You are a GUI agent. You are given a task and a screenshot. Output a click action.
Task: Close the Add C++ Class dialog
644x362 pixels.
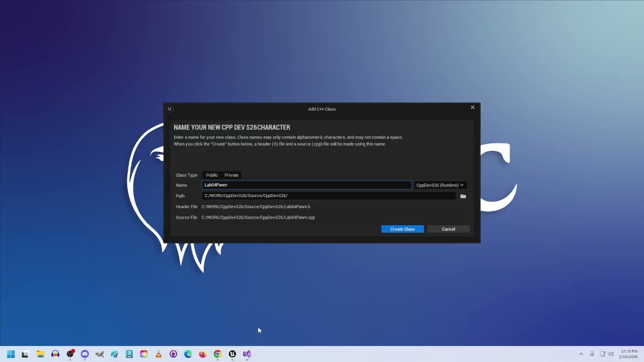pos(472,108)
